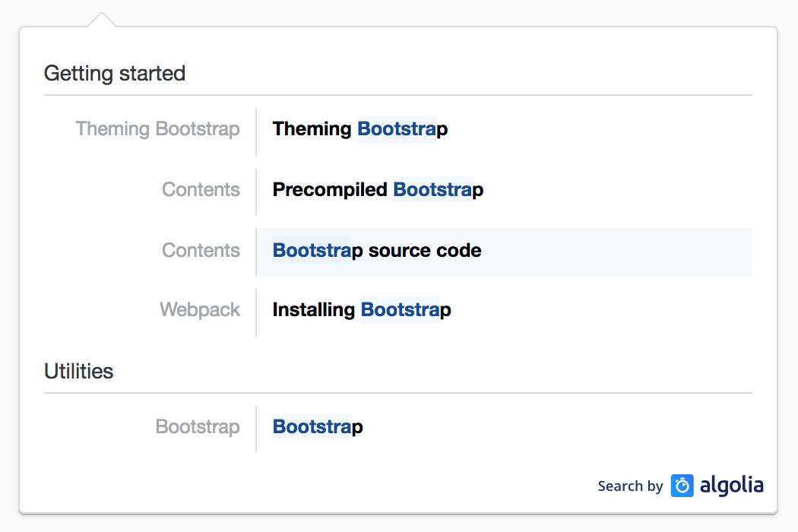
Task: Click the Contents label beside Precompiled Bootstrap
Action: point(201,190)
